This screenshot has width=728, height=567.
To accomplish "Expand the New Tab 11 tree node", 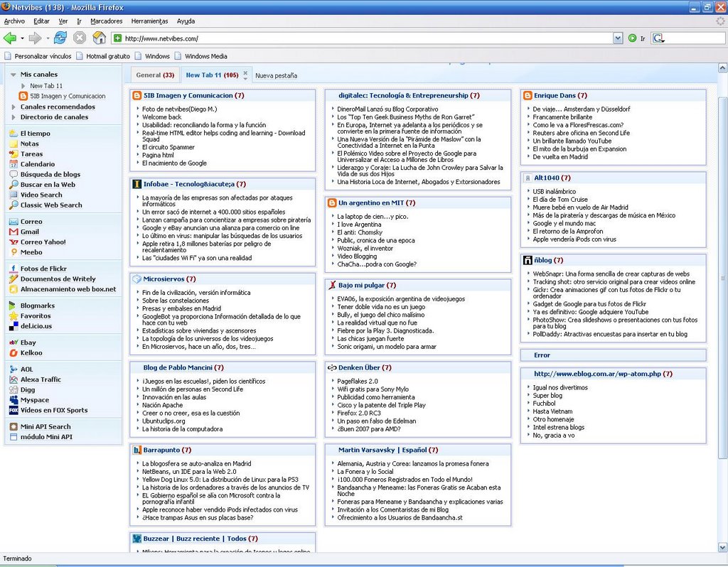I will click(23, 86).
